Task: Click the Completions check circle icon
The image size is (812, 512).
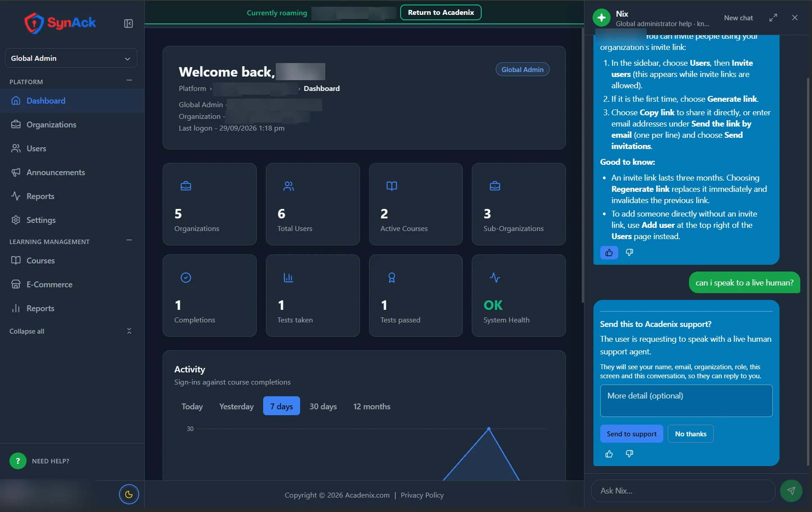Action: [x=186, y=277]
